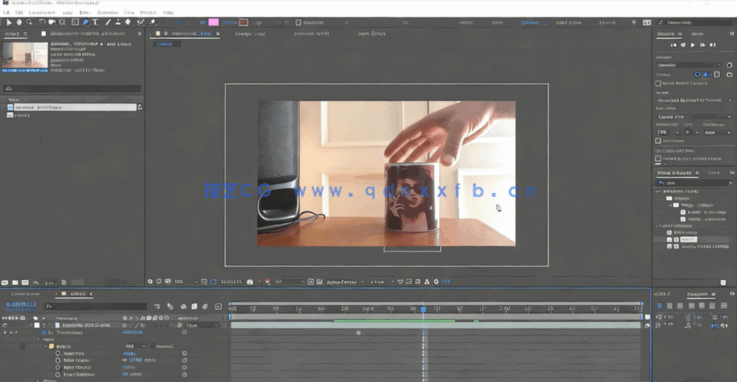
Task: Toggle the include audio speaker in Preview
Action: coord(706,75)
